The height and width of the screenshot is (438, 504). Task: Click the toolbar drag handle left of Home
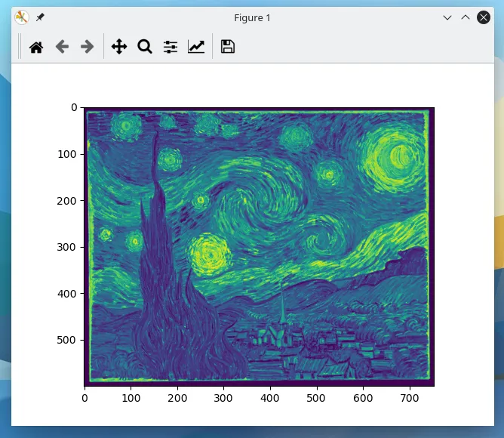pyautogui.click(x=20, y=47)
